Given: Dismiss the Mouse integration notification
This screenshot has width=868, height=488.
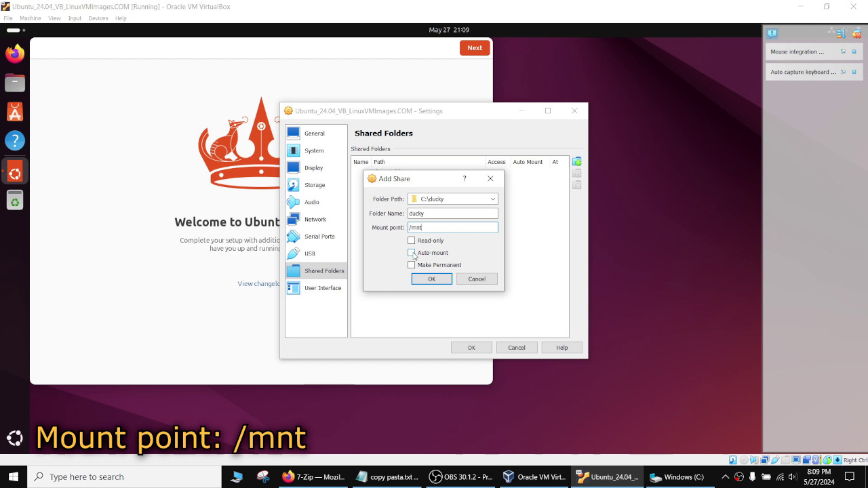Looking at the screenshot, I should (x=854, y=52).
